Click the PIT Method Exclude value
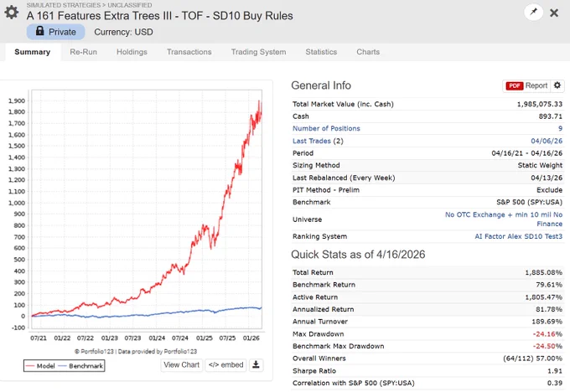 click(x=549, y=190)
